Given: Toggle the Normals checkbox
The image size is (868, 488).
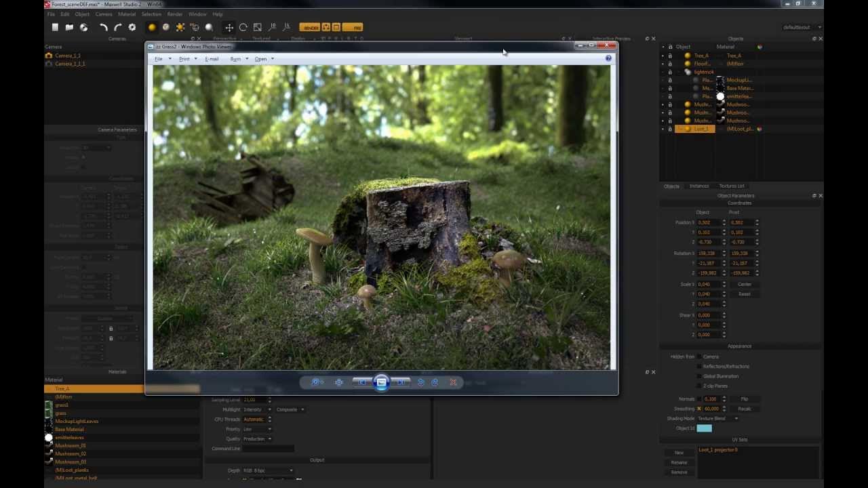Looking at the screenshot, I should (x=700, y=399).
